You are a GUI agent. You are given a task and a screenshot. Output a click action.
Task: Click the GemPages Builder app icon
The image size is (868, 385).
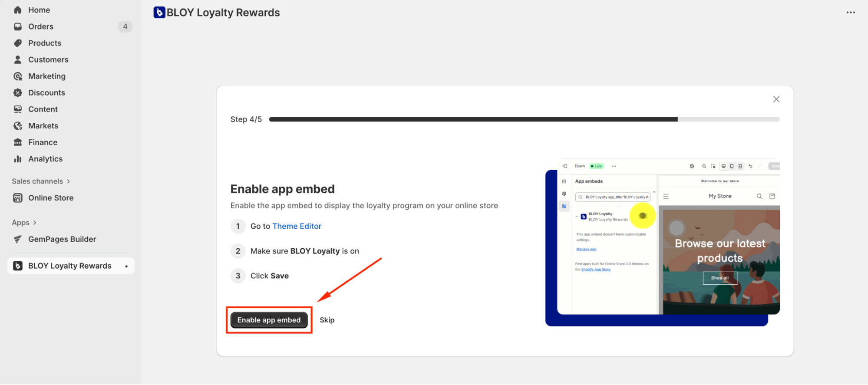point(18,239)
